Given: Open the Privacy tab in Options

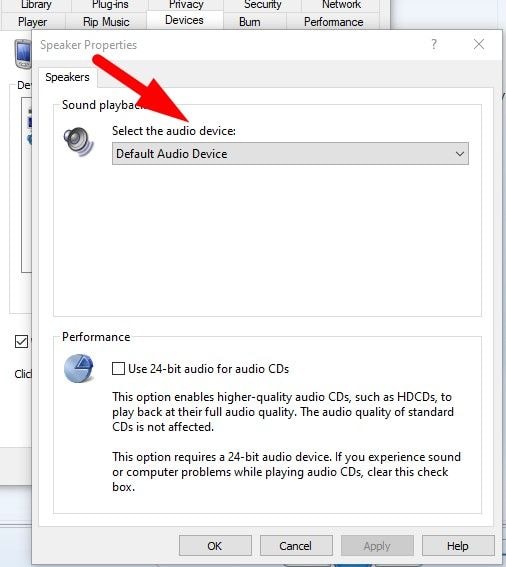Looking at the screenshot, I should (186, 5).
